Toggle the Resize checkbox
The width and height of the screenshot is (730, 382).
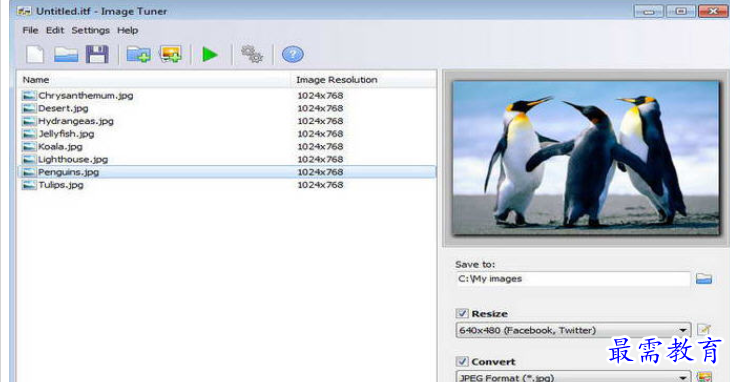(x=462, y=314)
